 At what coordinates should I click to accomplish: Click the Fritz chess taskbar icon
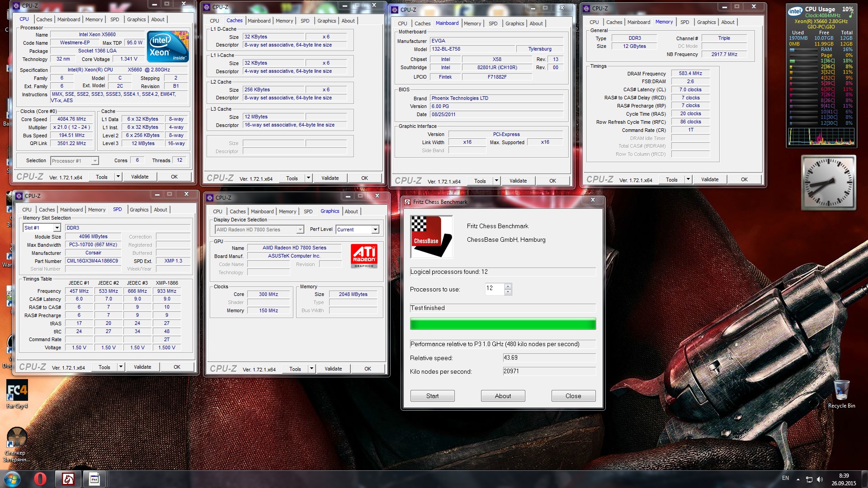68,479
